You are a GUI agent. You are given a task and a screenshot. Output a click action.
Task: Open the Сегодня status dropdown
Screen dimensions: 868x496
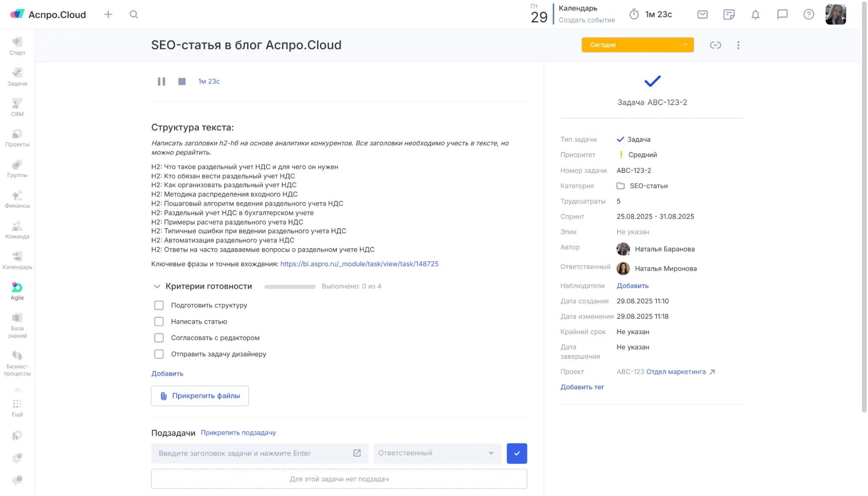tap(637, 45)
